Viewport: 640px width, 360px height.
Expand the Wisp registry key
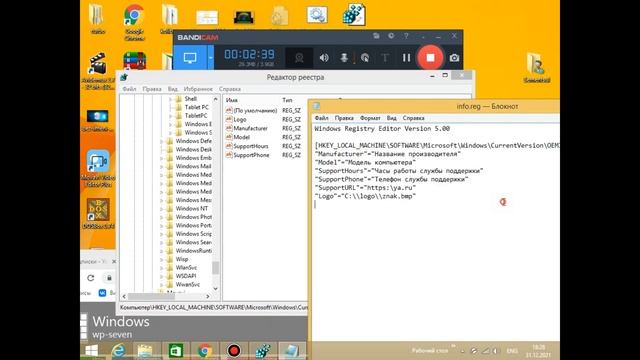(x=162, y=259)
